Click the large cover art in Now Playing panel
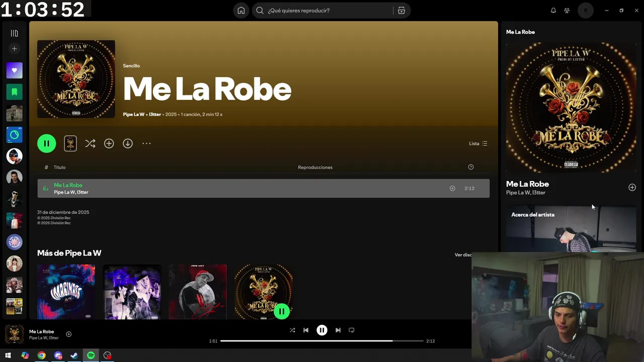 pos(571,108)
